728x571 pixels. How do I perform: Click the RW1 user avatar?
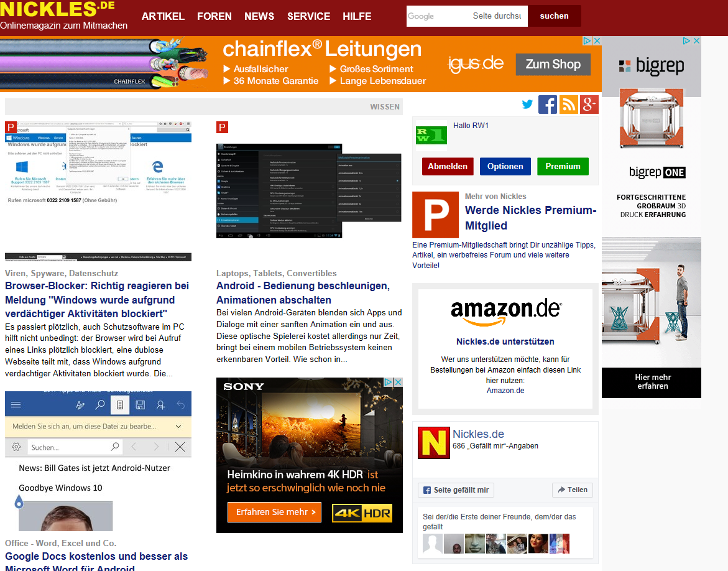click(431, 135)
